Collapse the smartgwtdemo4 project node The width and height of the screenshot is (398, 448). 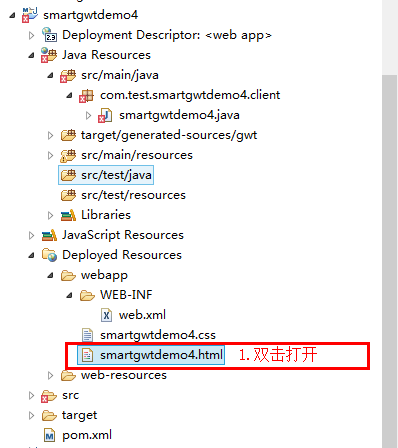point(12,15)
